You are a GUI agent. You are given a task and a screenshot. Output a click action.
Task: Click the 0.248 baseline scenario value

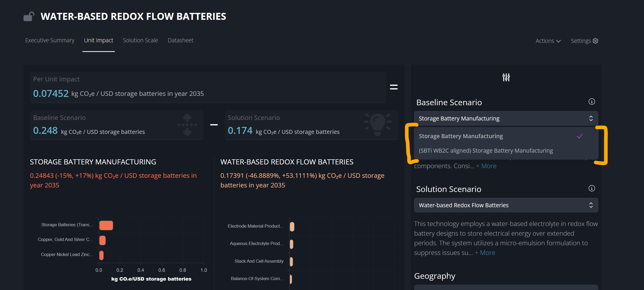(x=45, y=131)
